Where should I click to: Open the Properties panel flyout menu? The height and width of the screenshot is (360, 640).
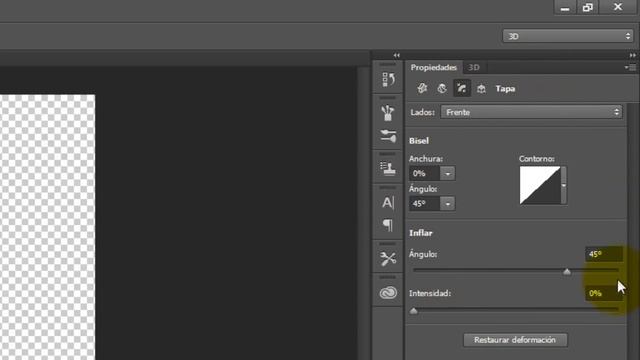(631, 67)
